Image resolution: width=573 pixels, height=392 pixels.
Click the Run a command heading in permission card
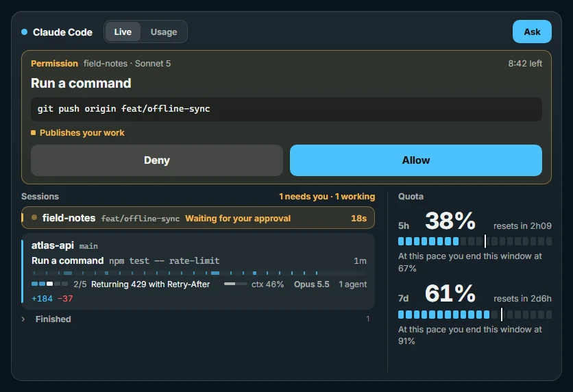[81, 83]
